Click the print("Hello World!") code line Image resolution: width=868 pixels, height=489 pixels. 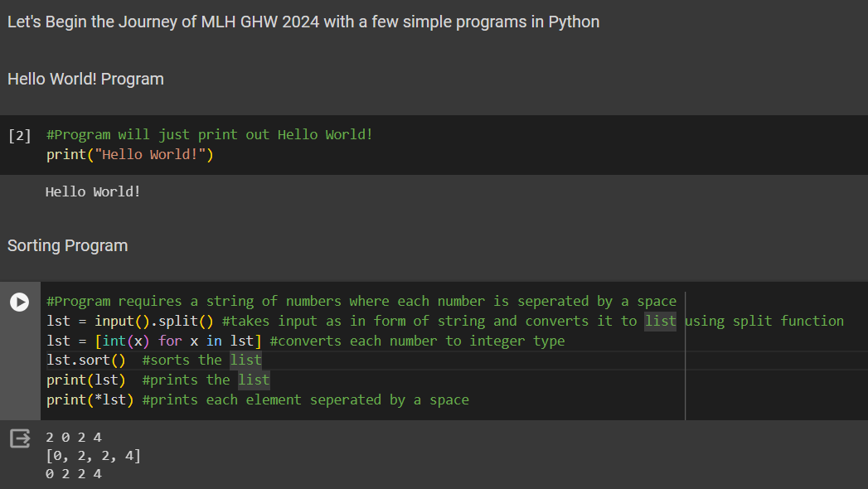pos(130,154)
